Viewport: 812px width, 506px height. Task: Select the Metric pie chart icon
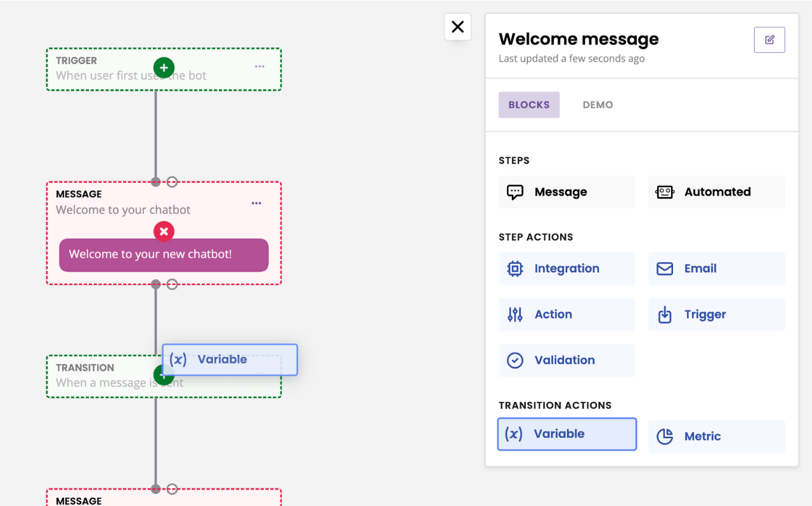[x=664, y=436]
